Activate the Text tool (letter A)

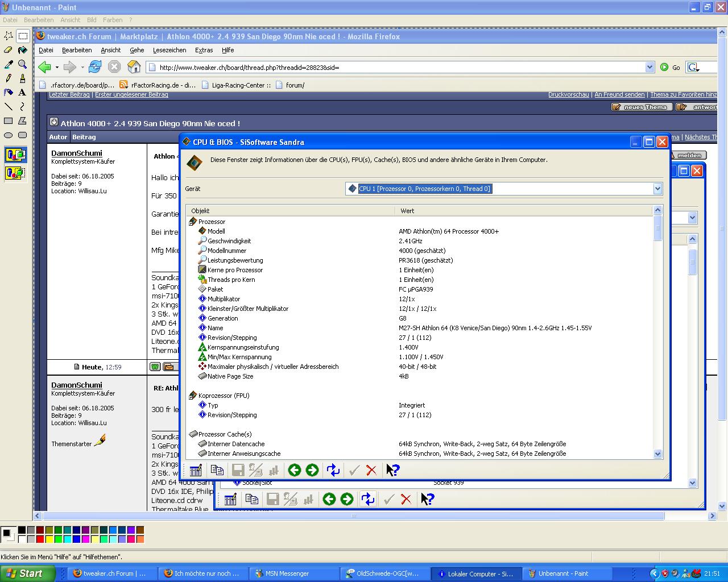(x=22, y=92)
